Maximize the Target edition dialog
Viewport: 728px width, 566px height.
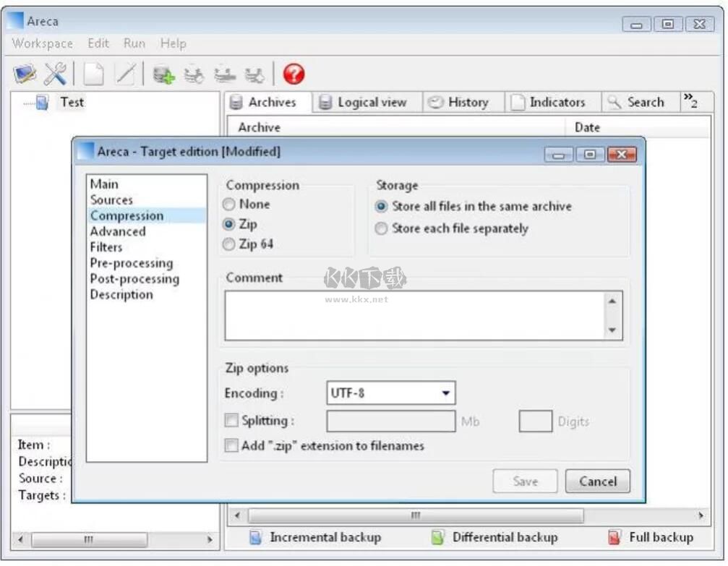coord(590,155)
